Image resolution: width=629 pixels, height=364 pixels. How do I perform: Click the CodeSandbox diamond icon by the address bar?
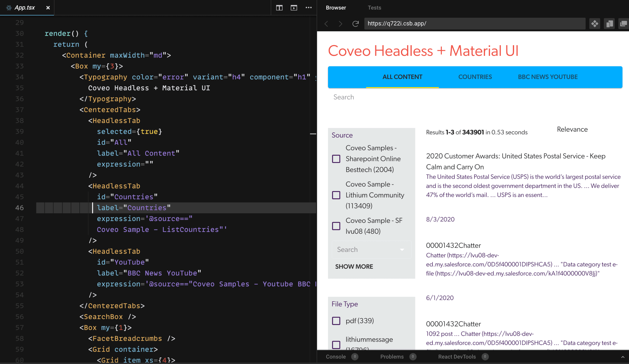[595, 24]
